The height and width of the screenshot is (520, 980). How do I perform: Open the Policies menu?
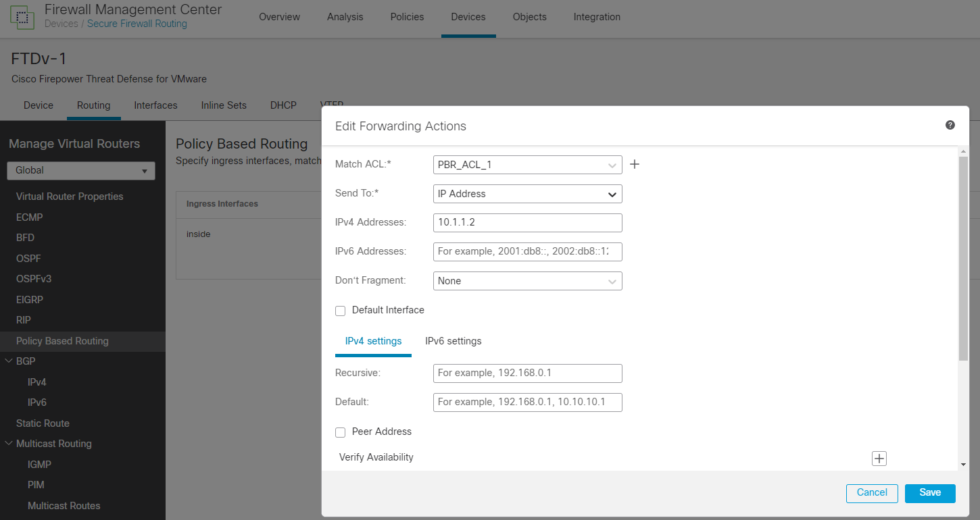tap(408, 17)
